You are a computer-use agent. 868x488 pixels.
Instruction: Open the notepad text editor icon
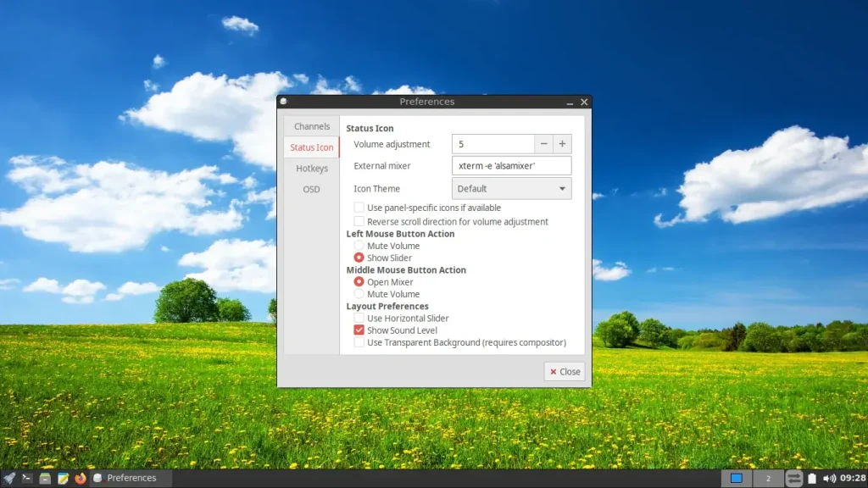point(63,478)
